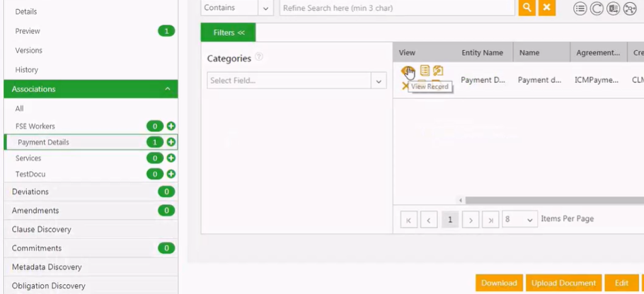Click the plus icon next to TestDocu

pyautogui.click(x=171, y=174)
